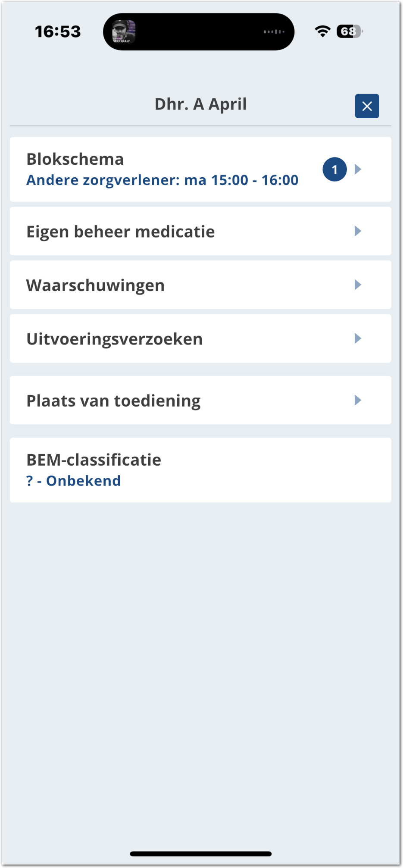
Task: Expand the Waarschuwingen row arrow
Action: click(358, 285)
